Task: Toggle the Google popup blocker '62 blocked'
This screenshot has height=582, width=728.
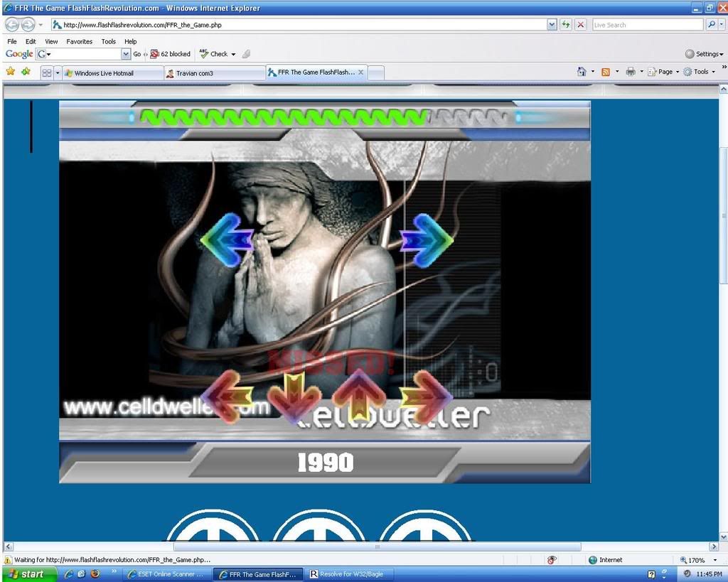Action: click(x=171, y=54)
